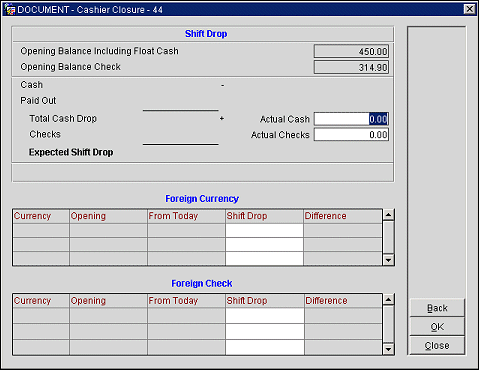Select first Shift Drop cell in Foreign Currency
Image resolution: width=479 pixels, height=370 pixels.
pos(264,230)
